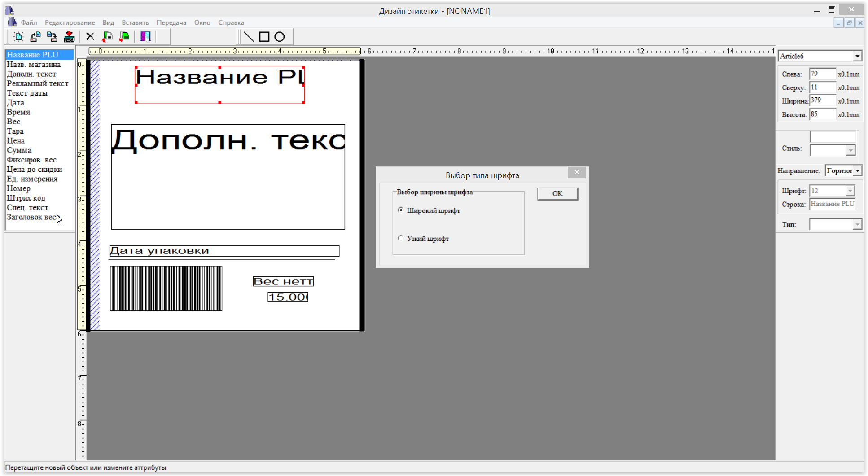Open the Тип dropdown
The image size is (868, 476).
[857, 224]
